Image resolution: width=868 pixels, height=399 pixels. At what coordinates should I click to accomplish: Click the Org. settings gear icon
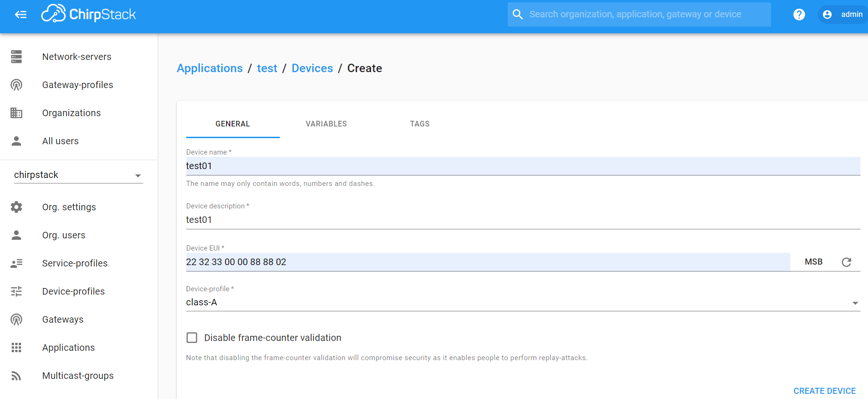pyautogui.click(x=16, y=207)
